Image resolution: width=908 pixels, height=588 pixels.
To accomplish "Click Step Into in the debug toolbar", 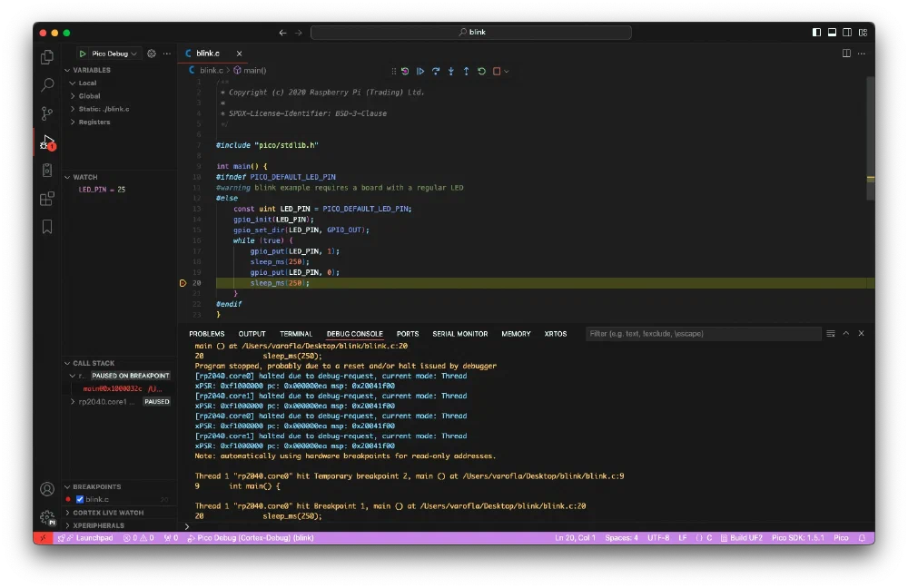I will [x=451, y=71].
